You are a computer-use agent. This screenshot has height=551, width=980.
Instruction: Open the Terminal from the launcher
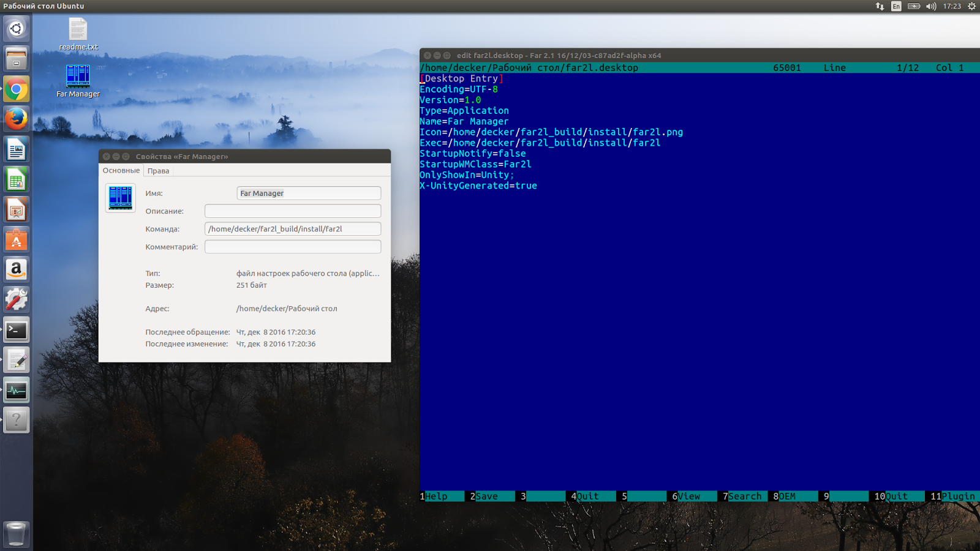[x=17, y=330]
